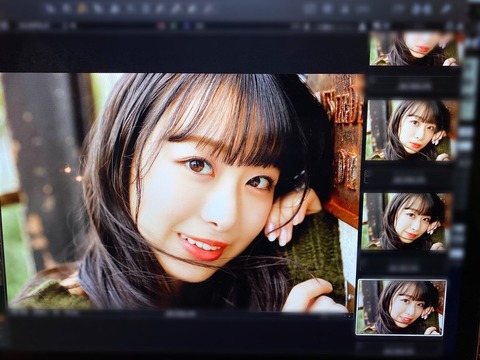Click the icon just right of the thumbnail size slider
The height and width of the screenshot is (360, 480).
click(x=363, y=27)
